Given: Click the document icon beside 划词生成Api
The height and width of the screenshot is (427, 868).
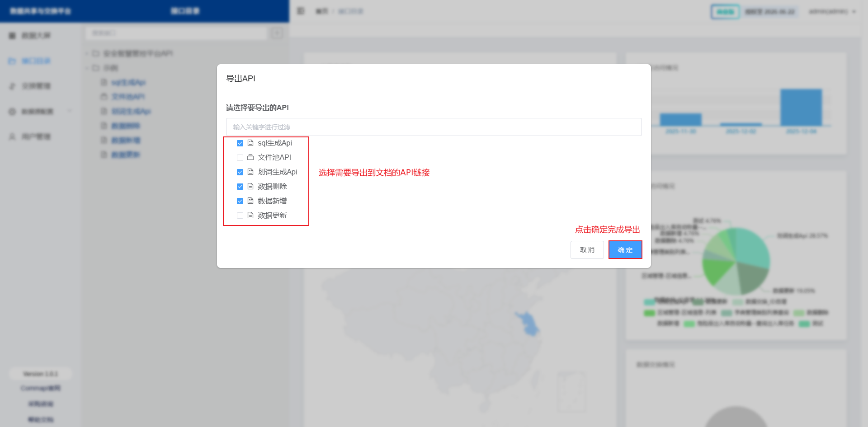Looking at the screenshot, I should pos(250,172).
